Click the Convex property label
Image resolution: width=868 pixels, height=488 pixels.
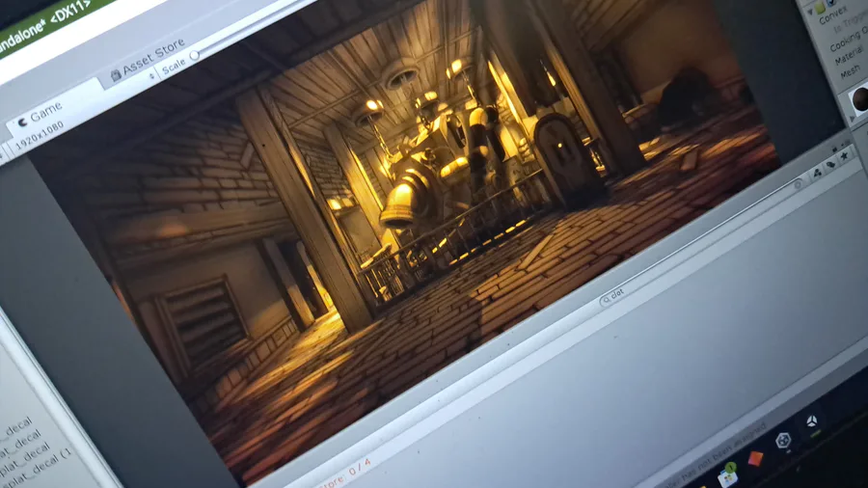[x=832, y=14]
